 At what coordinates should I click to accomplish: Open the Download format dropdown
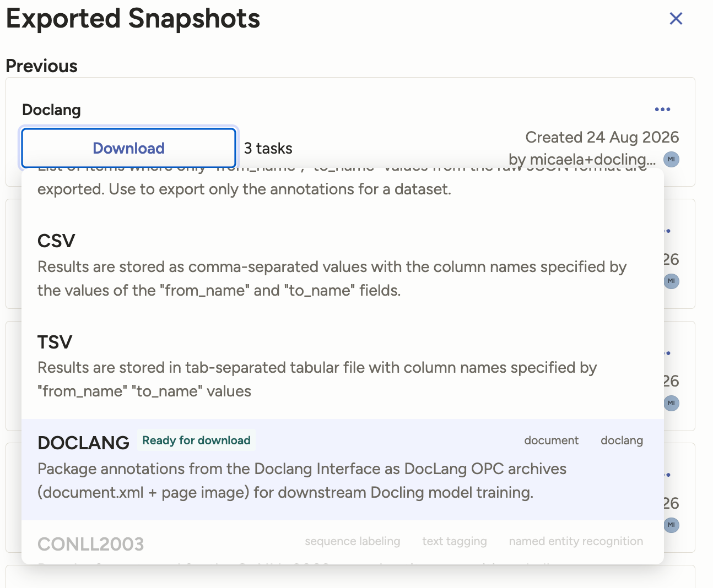coord(128,148)
